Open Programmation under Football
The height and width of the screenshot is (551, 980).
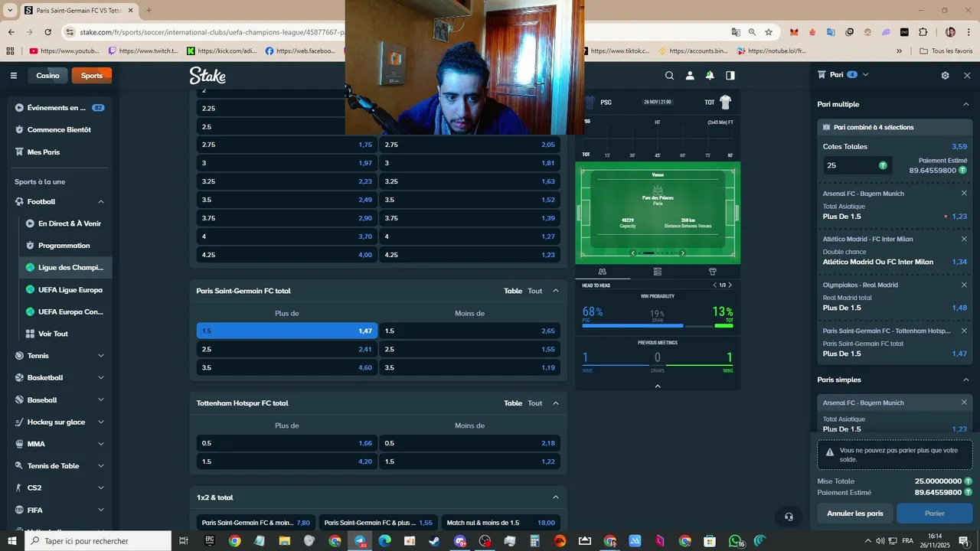(x=64, y=246)
